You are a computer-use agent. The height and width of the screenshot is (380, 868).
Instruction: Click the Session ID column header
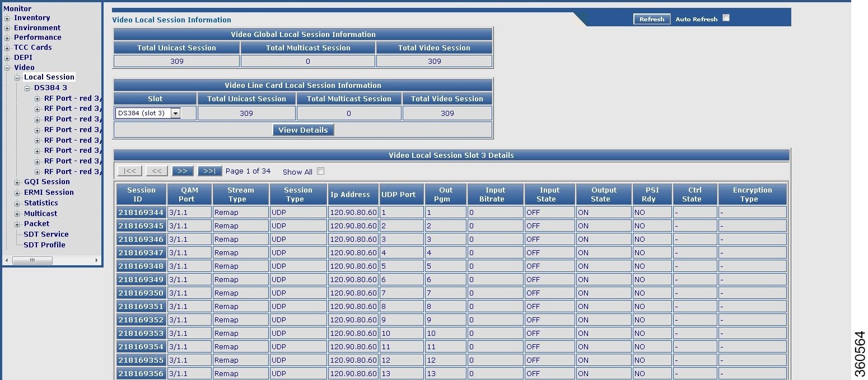click(x=141, y=194)
